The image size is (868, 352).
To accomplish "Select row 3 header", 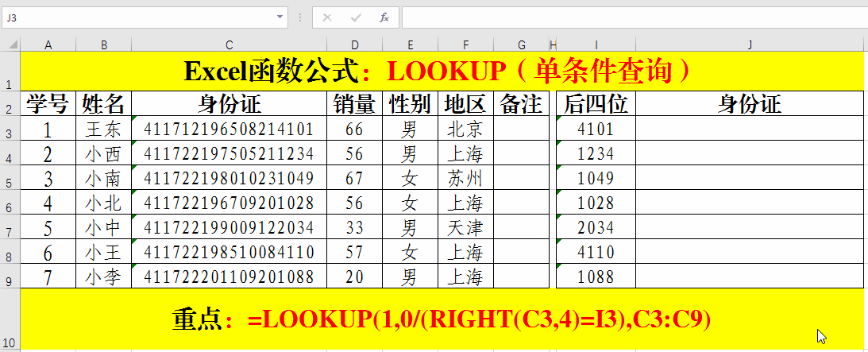I will pos(10,129).
